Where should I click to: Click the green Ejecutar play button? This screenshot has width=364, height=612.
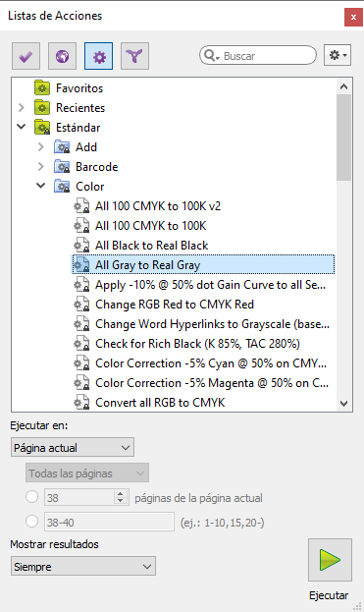coord(330,560)
